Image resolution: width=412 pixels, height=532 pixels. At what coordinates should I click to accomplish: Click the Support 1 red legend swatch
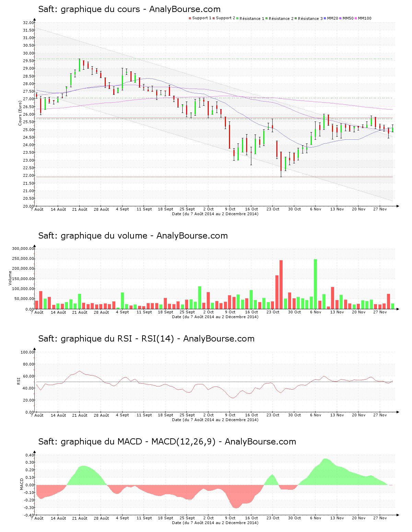(x=190, y=18)
